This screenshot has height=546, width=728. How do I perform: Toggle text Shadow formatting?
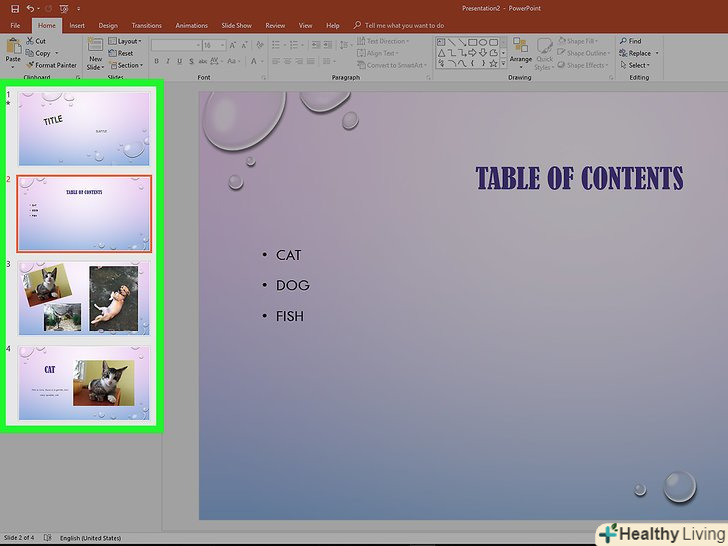coord(191,61)
